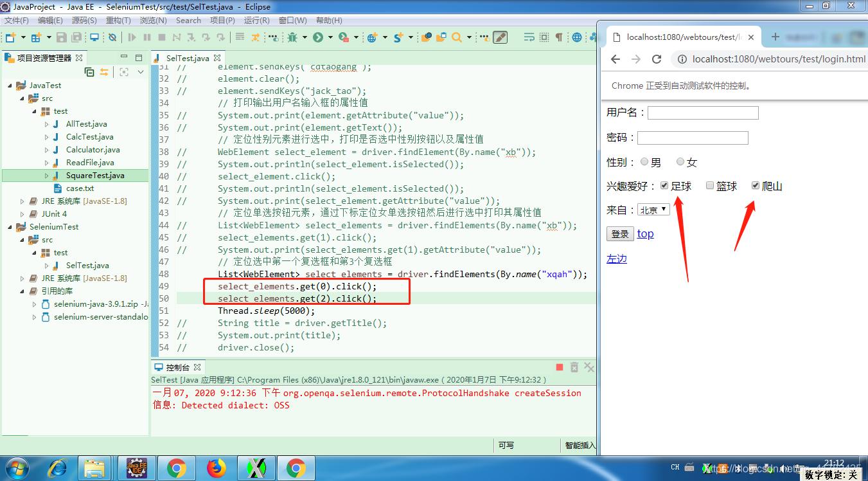Uncheck the 足球 checkbox
This screenshot has height=481, width=868.
coord(664,186)
